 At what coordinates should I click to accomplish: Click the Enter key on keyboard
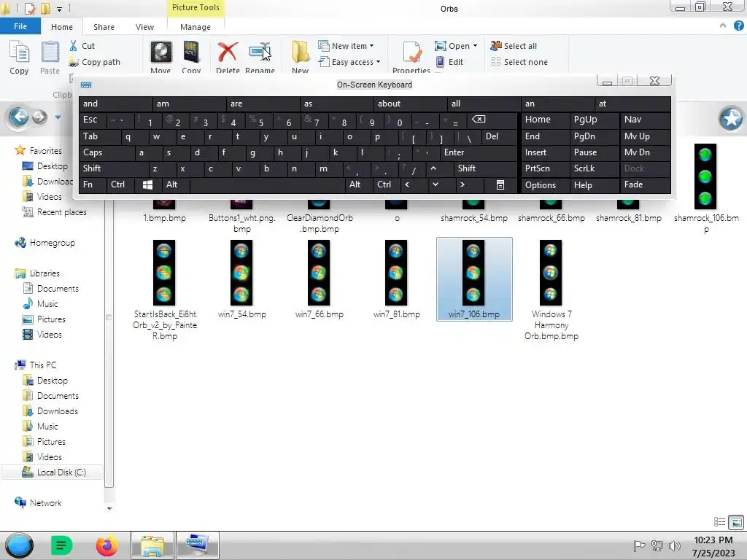479,152
